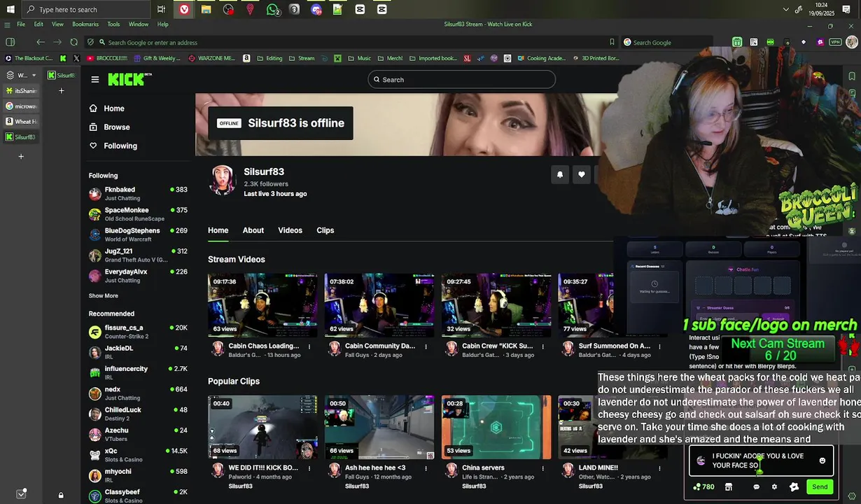Open the Vivaldi browser taskbar icon
Viewport: 861px width, 504px height.
pyautogui.click(x=184, y=9)
